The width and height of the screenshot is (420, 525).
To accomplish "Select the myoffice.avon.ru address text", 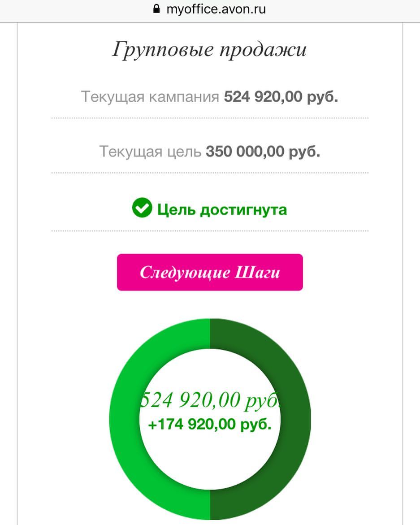I will pyautogui.click(x=216, y=9).
